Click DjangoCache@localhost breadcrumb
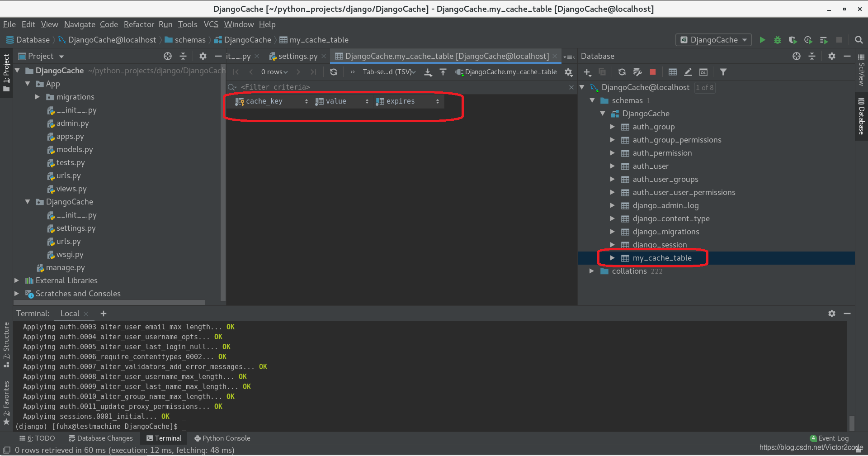The width and height of the screenshot is (868, 456). point(107,40)
